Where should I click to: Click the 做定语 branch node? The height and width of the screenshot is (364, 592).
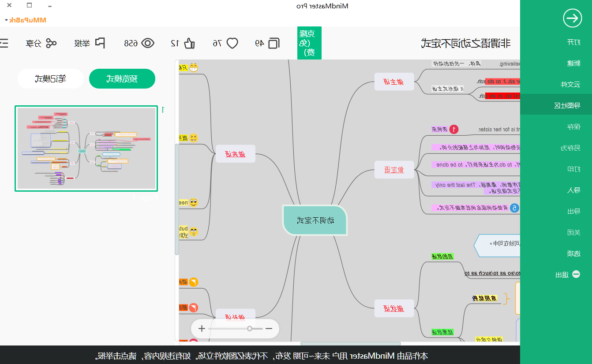394,170
